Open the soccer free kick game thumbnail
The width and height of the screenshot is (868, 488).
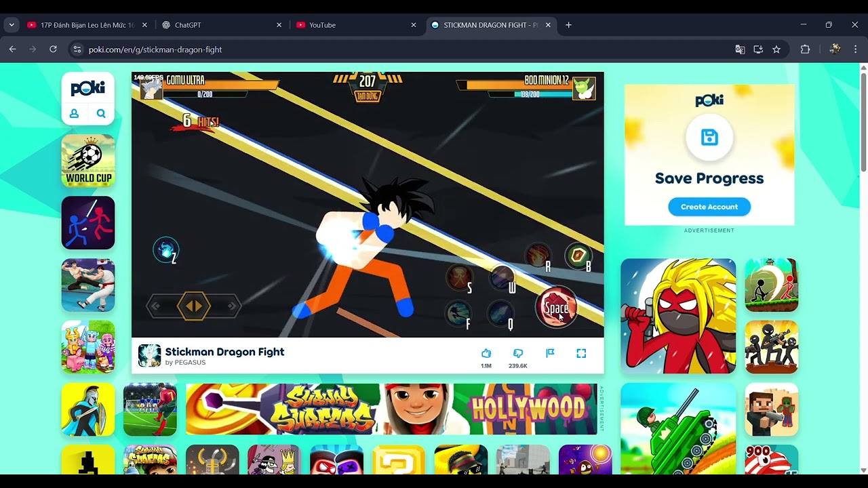pyautogui.click(x=150, y=409)
